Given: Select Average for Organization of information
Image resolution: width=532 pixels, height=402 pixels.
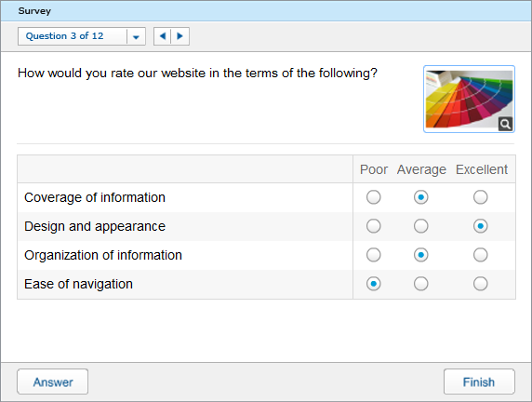Looking at the screenshot, I should click(420, 255).
